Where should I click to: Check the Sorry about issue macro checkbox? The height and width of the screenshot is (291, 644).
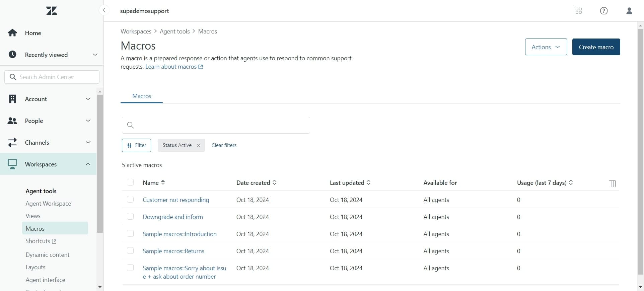[x=130, y=268]
